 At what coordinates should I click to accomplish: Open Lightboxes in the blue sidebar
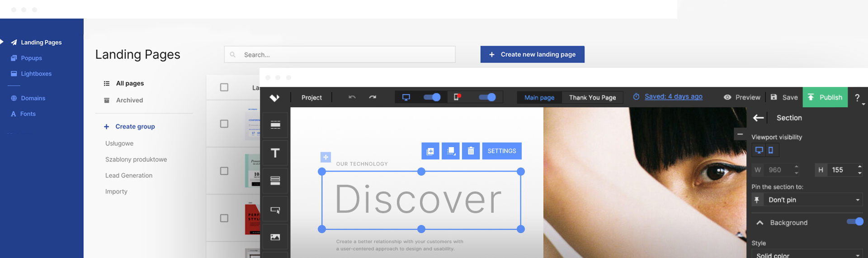tap(31, 73)
